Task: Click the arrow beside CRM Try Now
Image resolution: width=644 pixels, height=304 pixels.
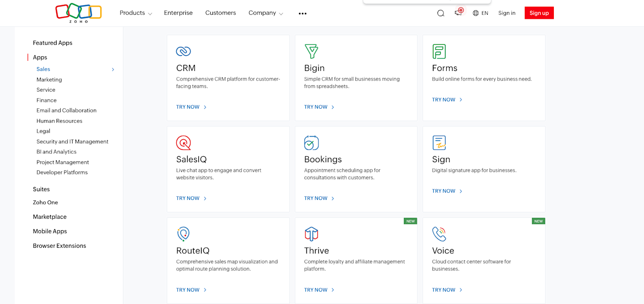Action: pyautogui.click(x=205, y=107)
